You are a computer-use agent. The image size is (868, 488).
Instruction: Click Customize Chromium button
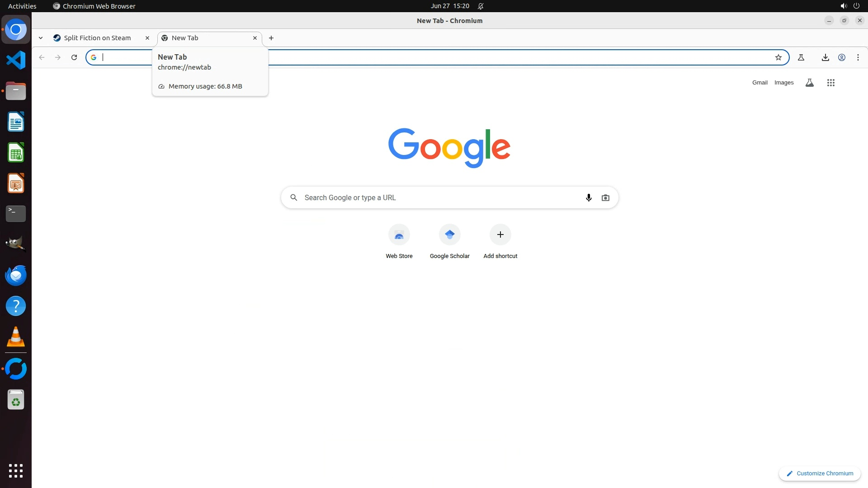819,473
